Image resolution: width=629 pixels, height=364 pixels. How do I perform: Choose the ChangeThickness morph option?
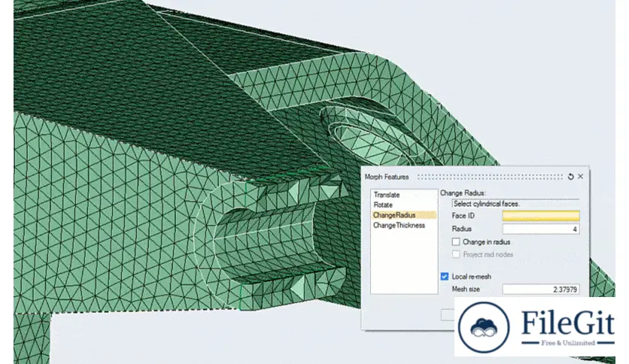399,226
